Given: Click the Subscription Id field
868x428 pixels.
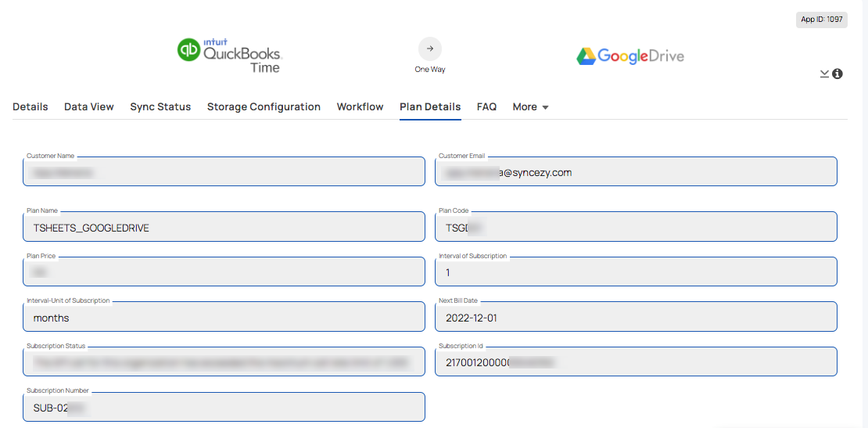Looking at the screenshot, I should tap(636, 361).
